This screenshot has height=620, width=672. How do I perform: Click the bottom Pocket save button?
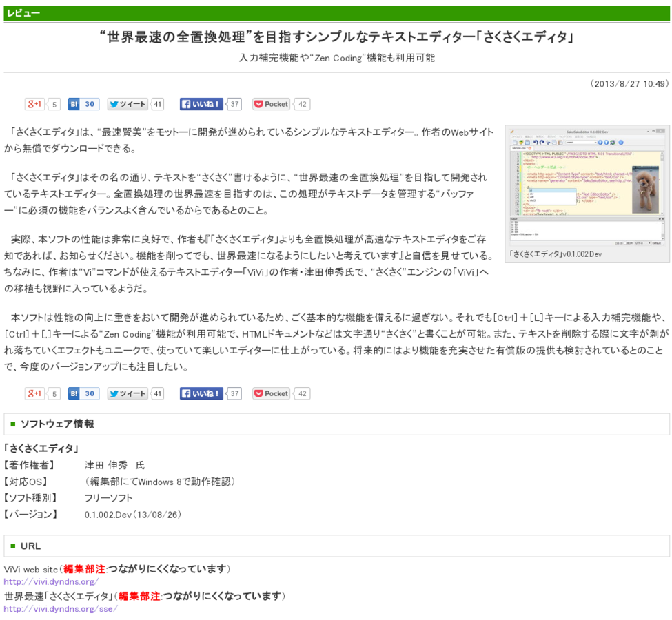coord(272,394)
